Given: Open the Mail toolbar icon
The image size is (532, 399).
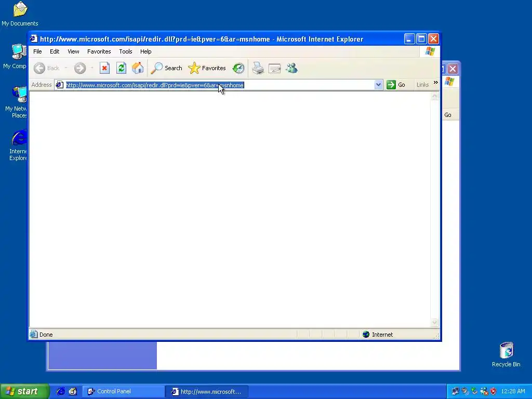Looking at the screenshot, I should point(274,68).
